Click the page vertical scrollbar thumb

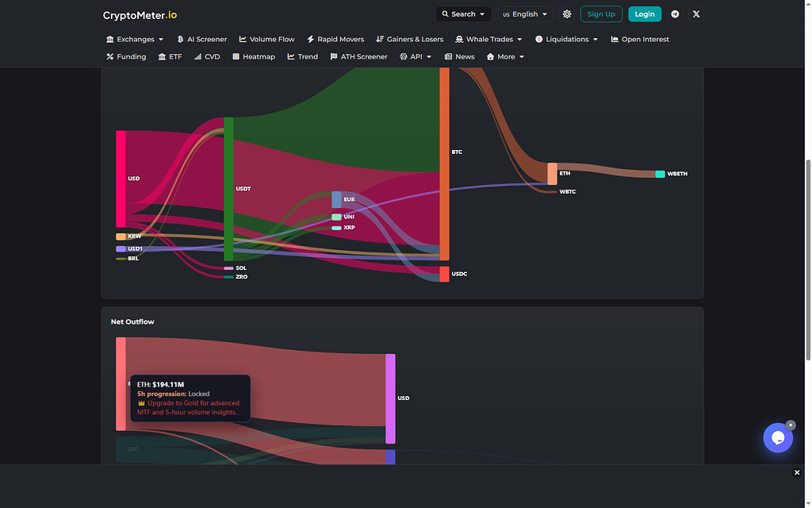point(808,260)
